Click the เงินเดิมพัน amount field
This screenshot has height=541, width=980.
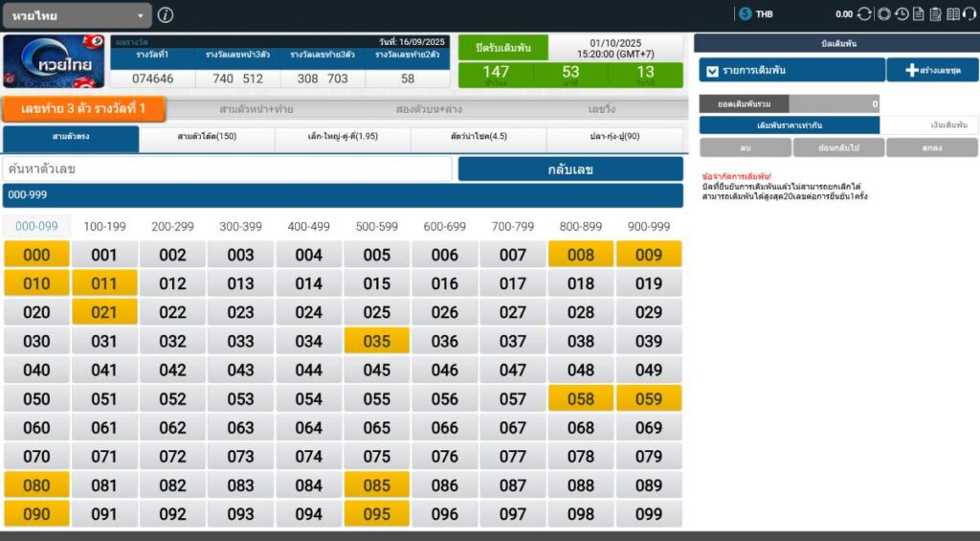[x=928, y=125]
